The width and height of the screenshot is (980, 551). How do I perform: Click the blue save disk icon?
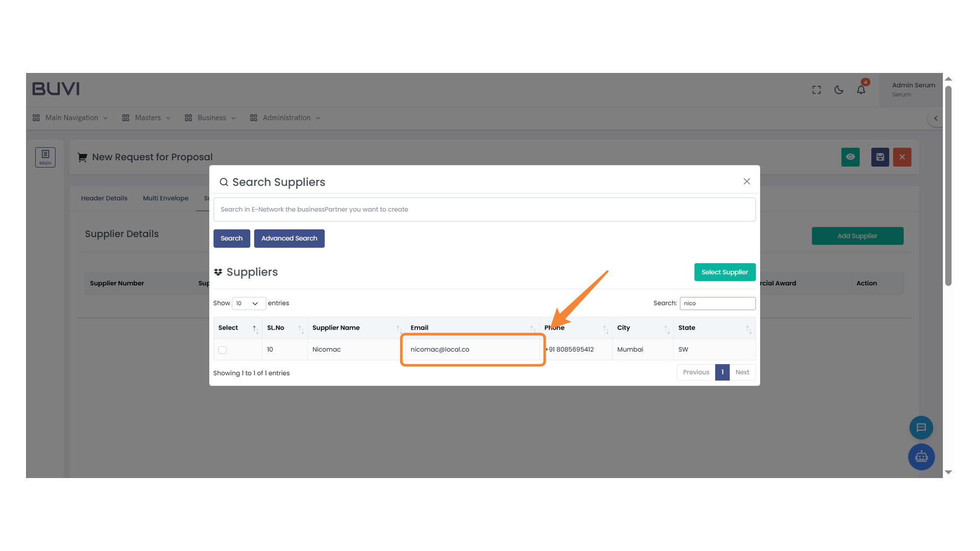[x=880, y=157]
